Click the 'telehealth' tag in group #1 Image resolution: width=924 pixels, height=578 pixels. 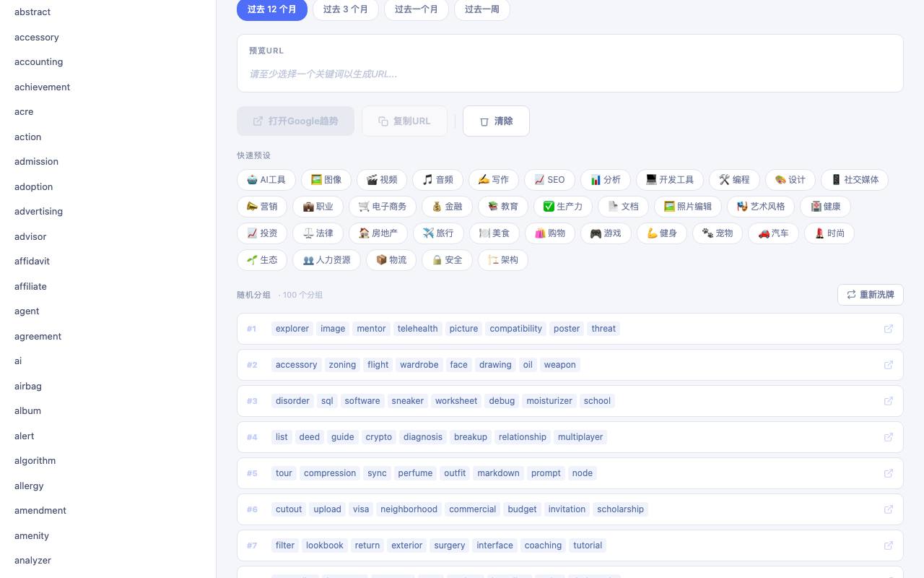(x=418, y=329)
